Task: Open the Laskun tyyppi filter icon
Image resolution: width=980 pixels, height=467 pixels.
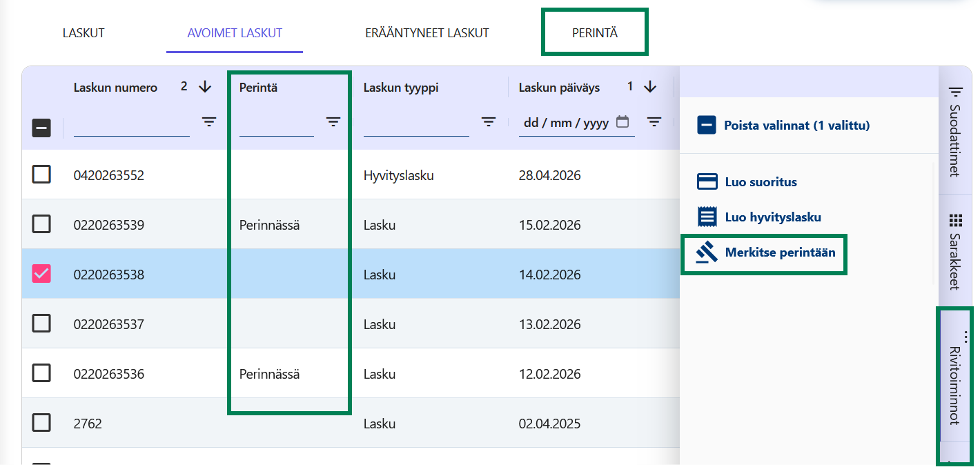Action: (489, 122)
